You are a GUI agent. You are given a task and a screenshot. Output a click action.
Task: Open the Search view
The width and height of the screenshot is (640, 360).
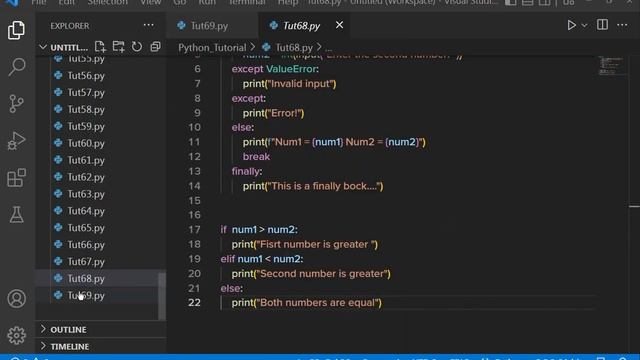(x=16, y=67)
